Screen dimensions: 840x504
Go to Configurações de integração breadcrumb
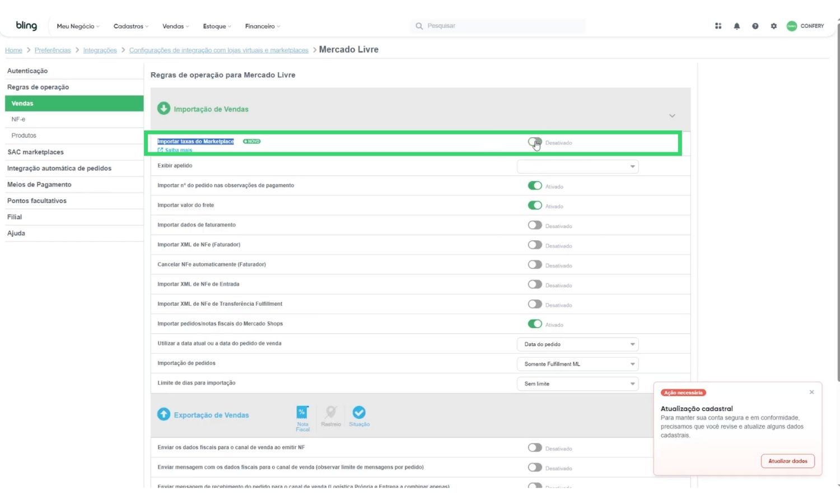219,50
